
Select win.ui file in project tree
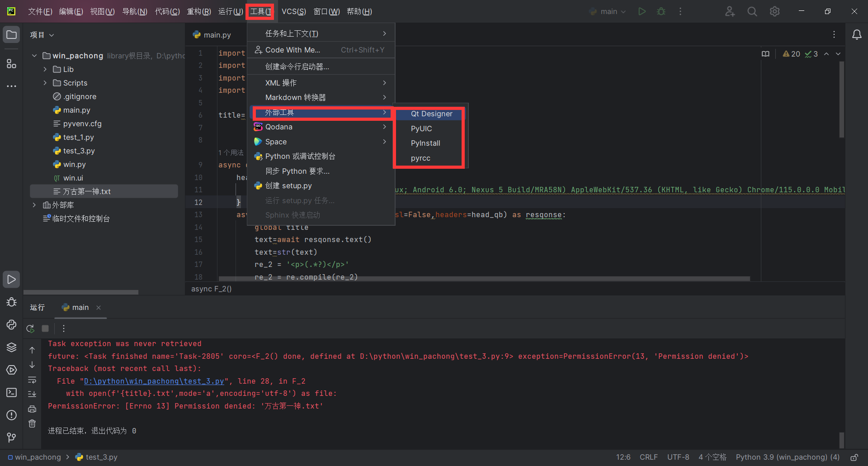(x=73, y=178)
